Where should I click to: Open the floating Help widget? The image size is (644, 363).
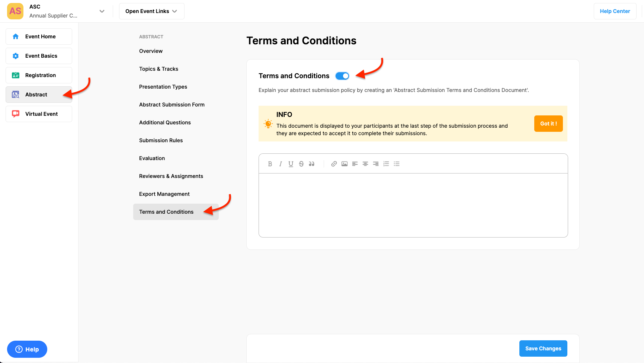[x=27, y=349]
